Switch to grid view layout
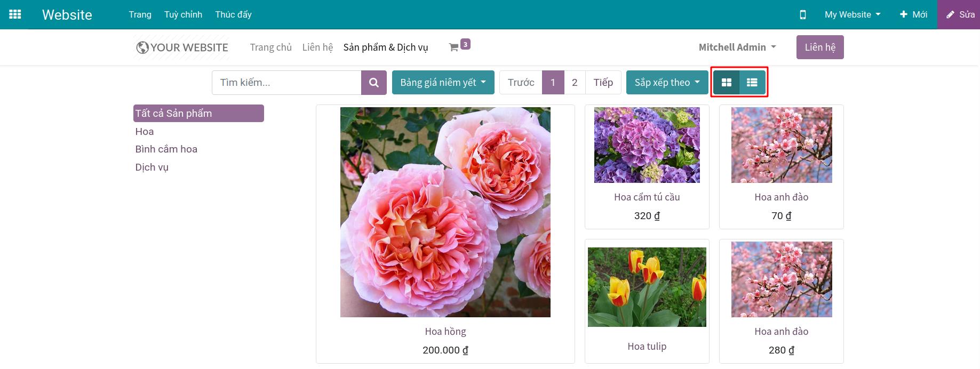 [x=726, y=83]
